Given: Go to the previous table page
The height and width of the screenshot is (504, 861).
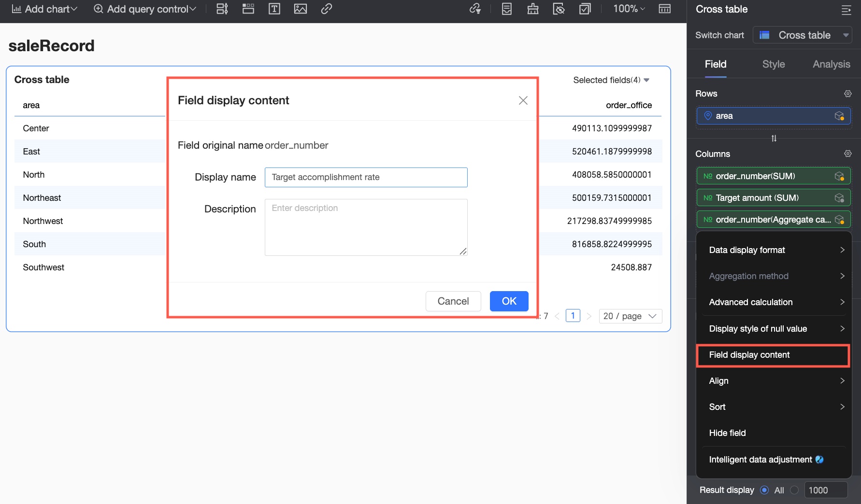Looking at the screenshot, I should pyautogui.click(x=557, y=316).
